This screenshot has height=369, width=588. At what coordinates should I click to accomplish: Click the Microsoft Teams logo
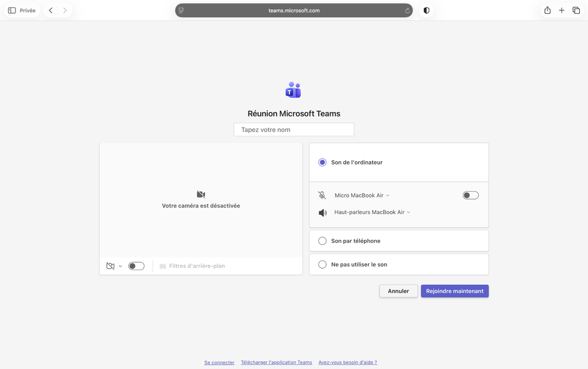[x=293, y=90]
